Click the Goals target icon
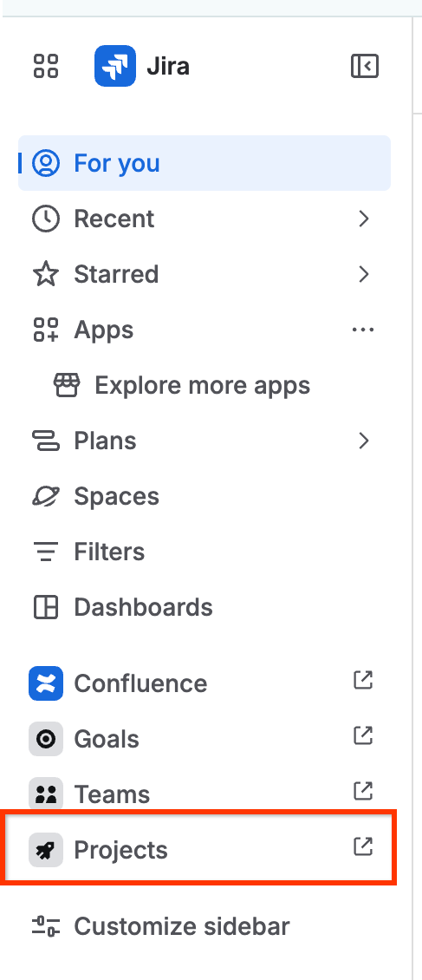Viewport: 422px width, 980px height. pos(46,739)
